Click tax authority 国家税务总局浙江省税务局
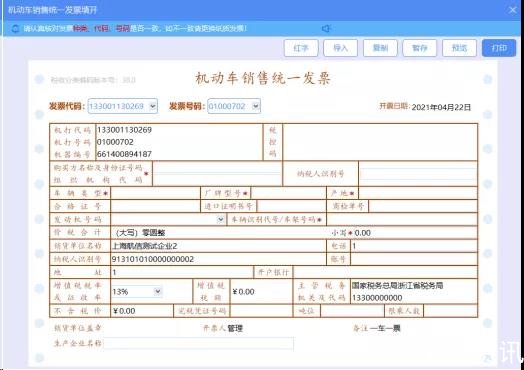The height and width of the screenshot is (370, 524). click(x=398, y=286)
